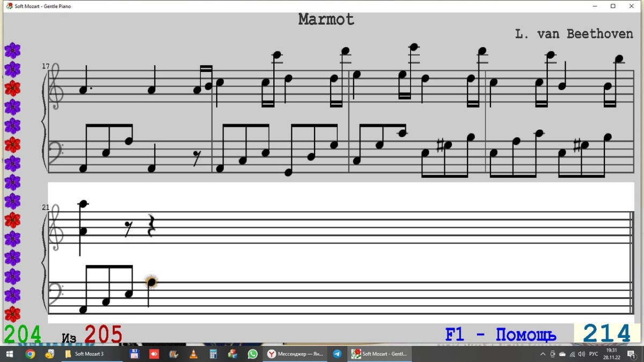Open the blue floppy disk taskbar app
644x362 pixels.
point(134,354)
